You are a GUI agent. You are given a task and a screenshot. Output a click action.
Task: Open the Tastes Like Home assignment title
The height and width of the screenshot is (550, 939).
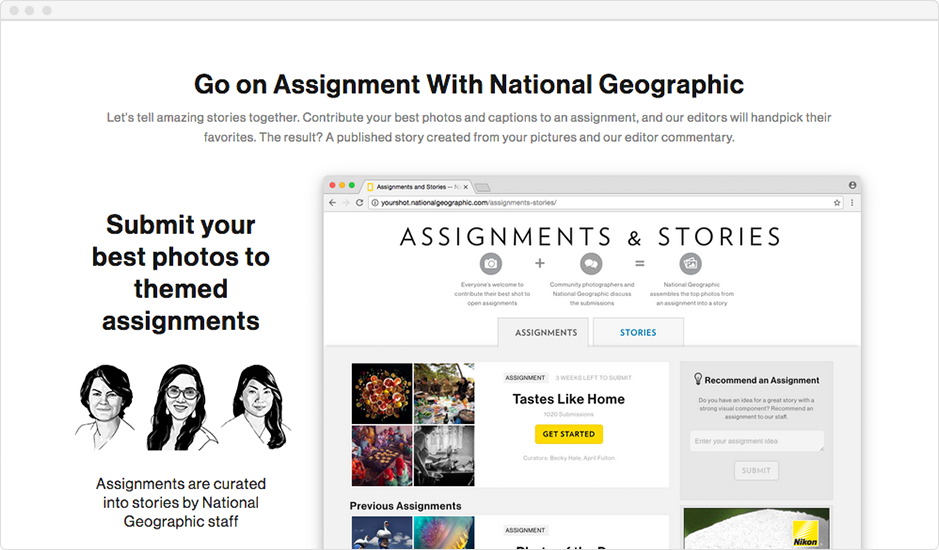(568, 399)
